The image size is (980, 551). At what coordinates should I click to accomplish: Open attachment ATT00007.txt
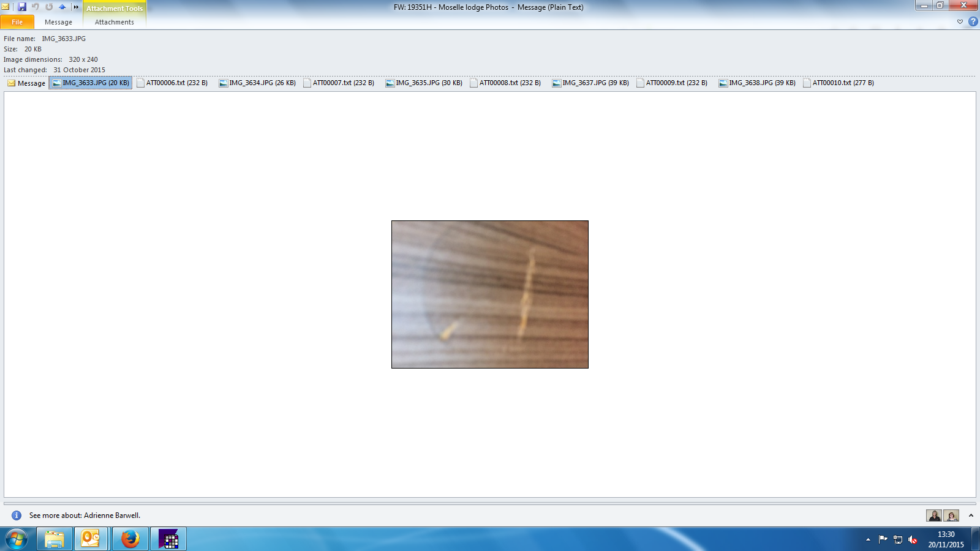[339, 83]
